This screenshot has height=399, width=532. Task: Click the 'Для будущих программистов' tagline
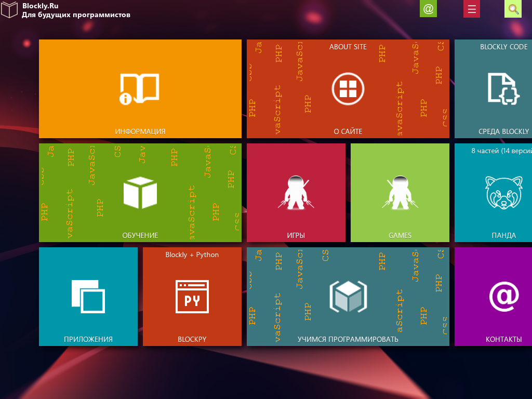(x=76, y=15)
